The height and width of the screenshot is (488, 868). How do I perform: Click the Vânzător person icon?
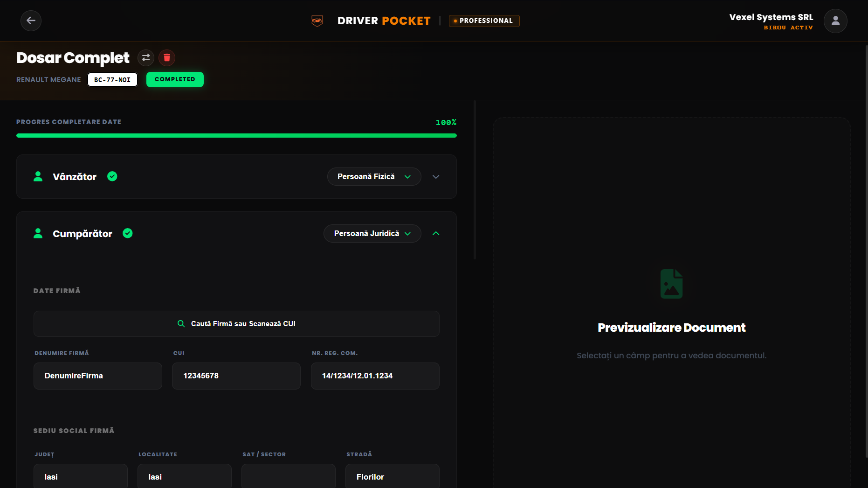pyautogui.click(x=38, y=176)
